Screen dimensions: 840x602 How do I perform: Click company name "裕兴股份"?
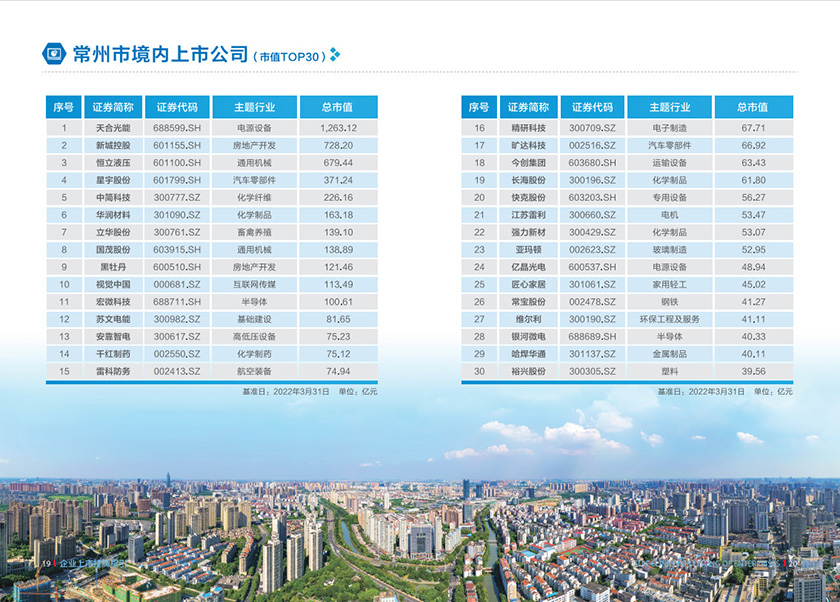coord(529,371)
